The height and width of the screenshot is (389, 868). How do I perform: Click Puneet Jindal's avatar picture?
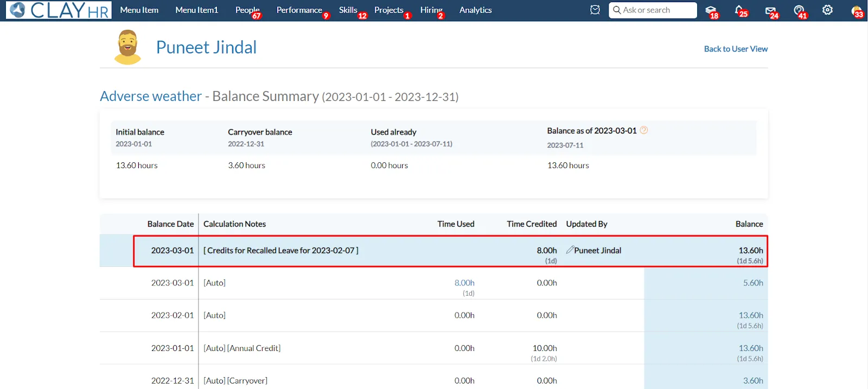point(127,47)
